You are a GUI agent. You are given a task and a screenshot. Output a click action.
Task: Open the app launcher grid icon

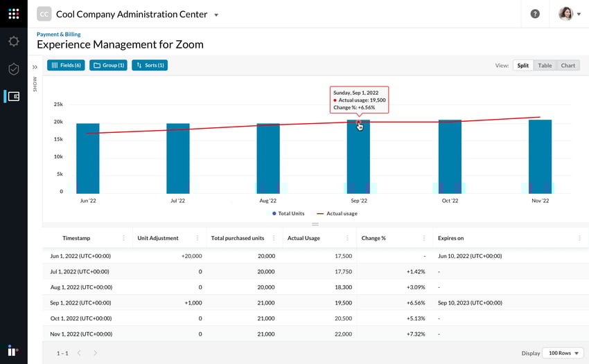(13, 14)
